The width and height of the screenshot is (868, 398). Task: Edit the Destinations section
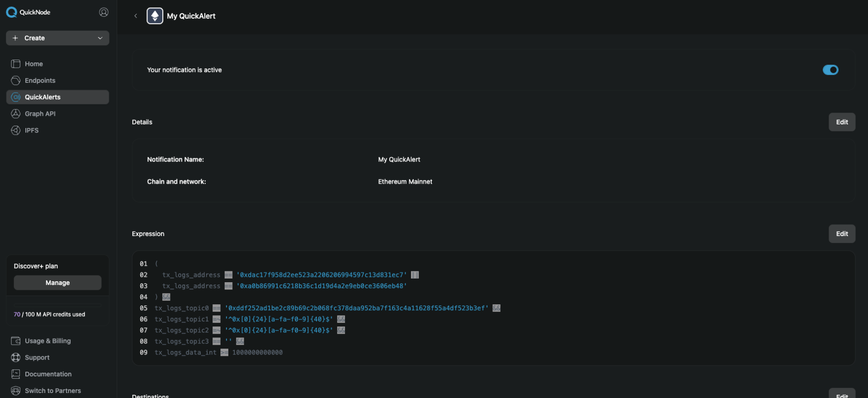(842, 393)
